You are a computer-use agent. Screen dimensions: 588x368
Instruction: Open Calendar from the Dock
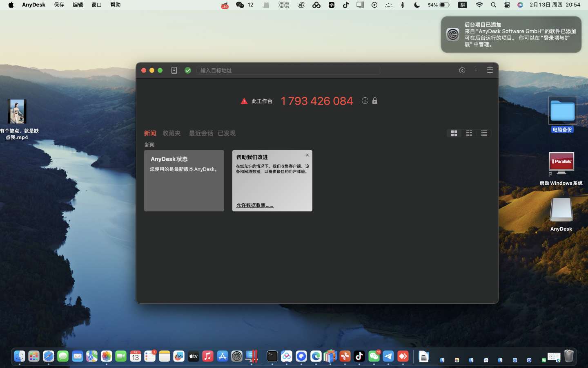pos(136,357)
